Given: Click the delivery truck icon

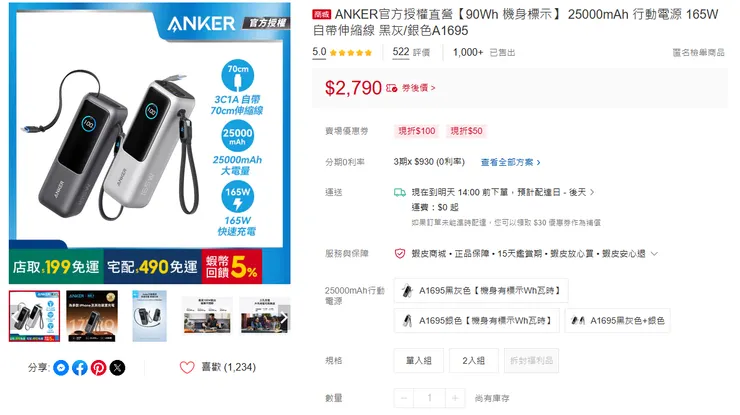Looking at the screenshot, I should (x=400, y=192).
